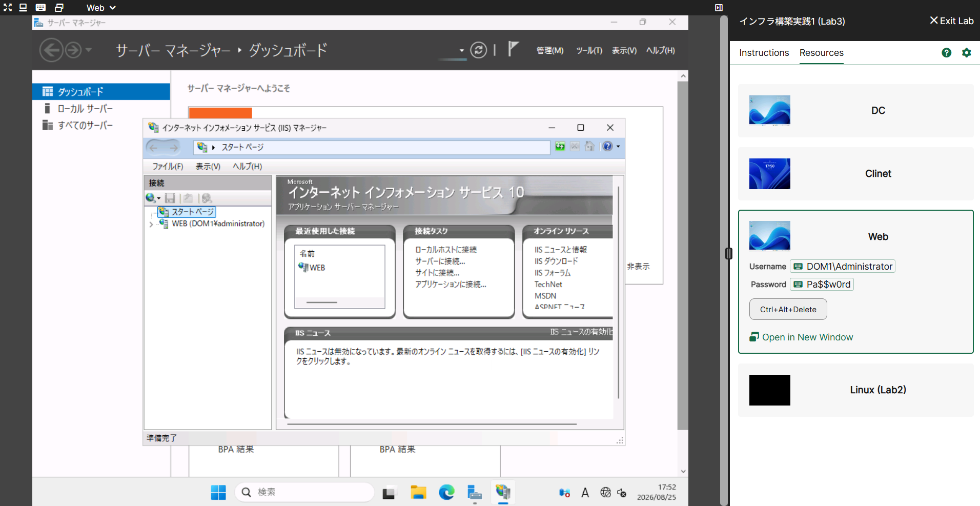Click the delete connection icon
Image resolution: width=980 pixels, height=506 pixels.
tap(207, 198)
